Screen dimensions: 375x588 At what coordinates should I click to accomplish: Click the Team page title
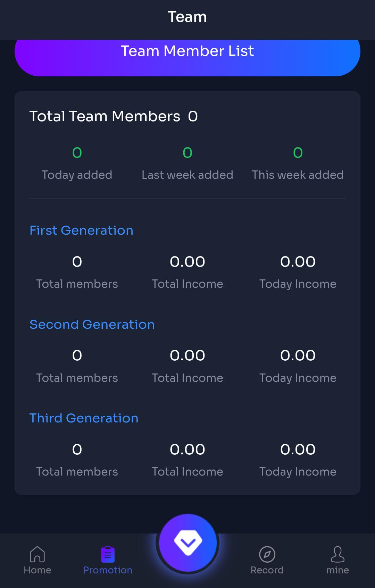click(187, 16)
